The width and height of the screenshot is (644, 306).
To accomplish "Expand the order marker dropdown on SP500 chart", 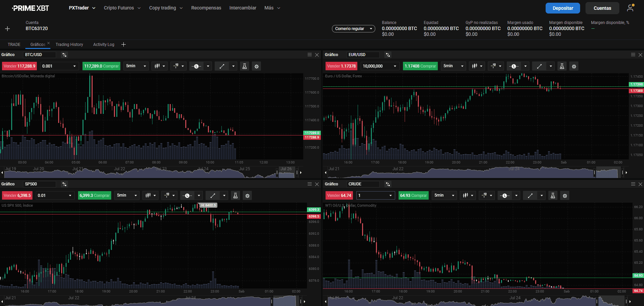I will [x=169, y=196].
